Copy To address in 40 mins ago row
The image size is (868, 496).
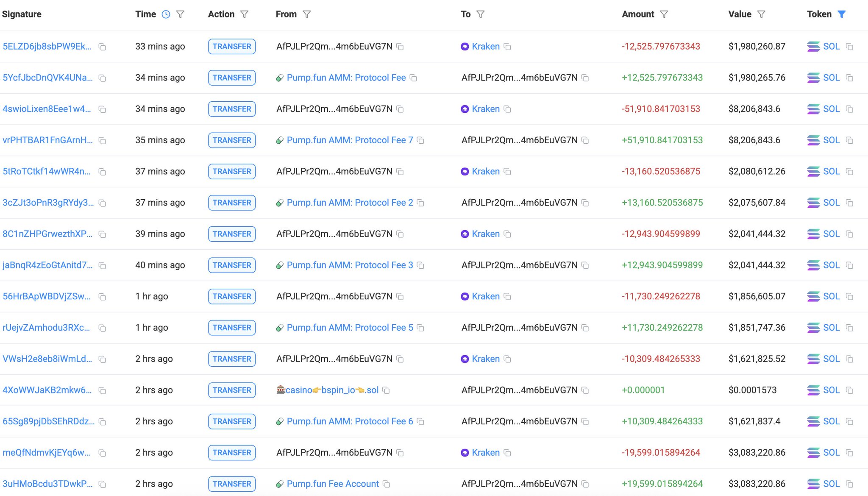pyautogui.click(x=585, y=265)
